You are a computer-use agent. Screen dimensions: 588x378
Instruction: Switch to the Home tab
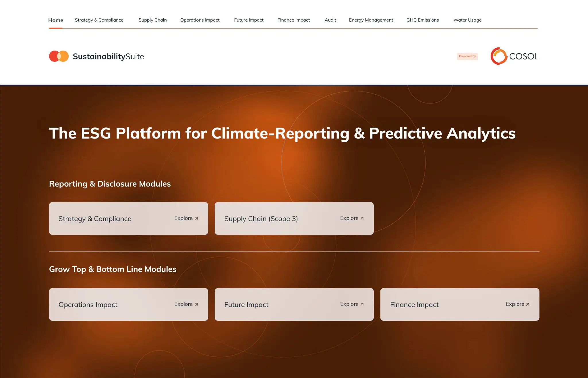pyautogui.click(x=56, y=20)
